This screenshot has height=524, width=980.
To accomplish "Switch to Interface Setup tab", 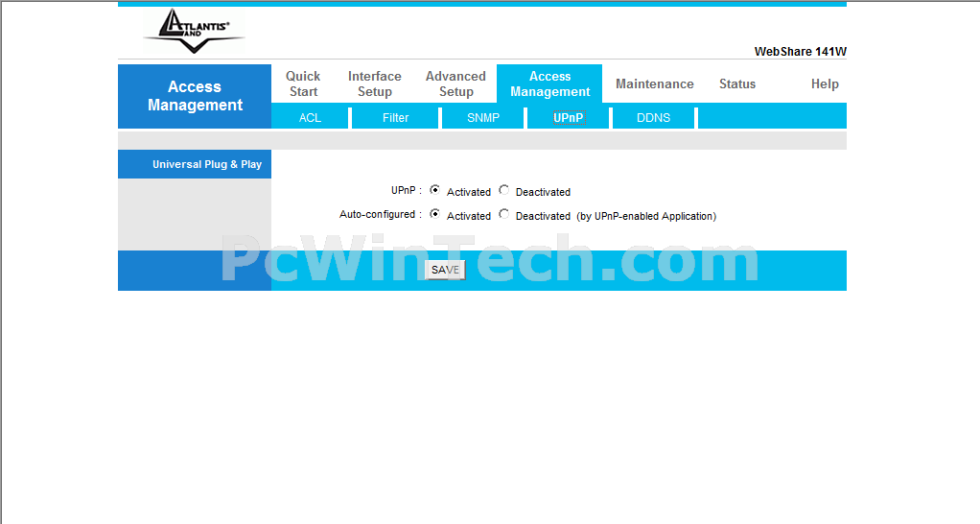I will click(374, 83).
